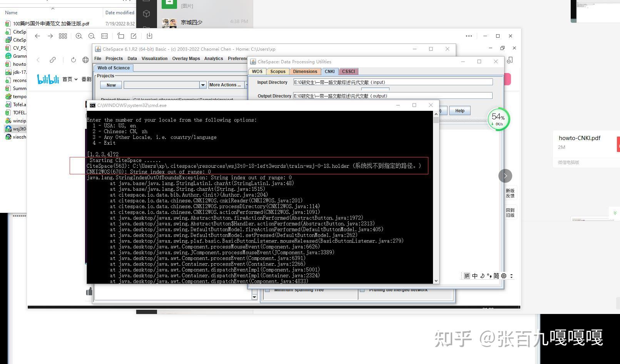620x364 pixels.
Task: Open the three-dot more options menu
Action: tap(469, 36)
